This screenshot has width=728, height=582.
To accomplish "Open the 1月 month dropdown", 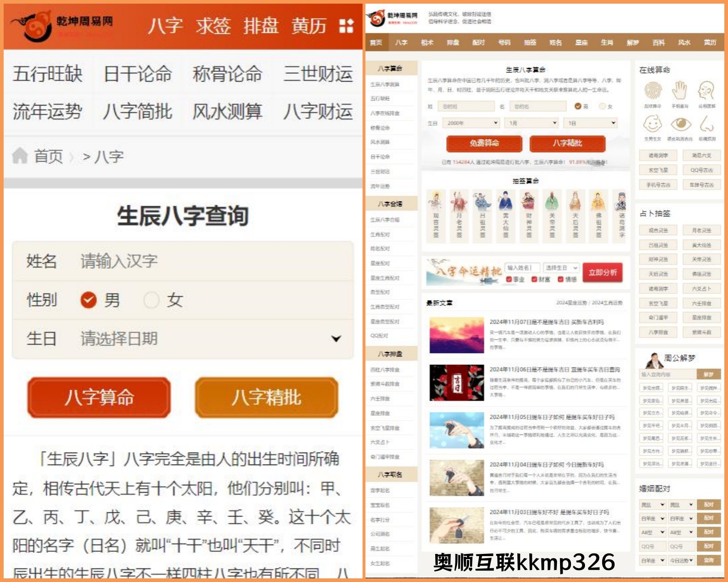I will click(530, 123).
